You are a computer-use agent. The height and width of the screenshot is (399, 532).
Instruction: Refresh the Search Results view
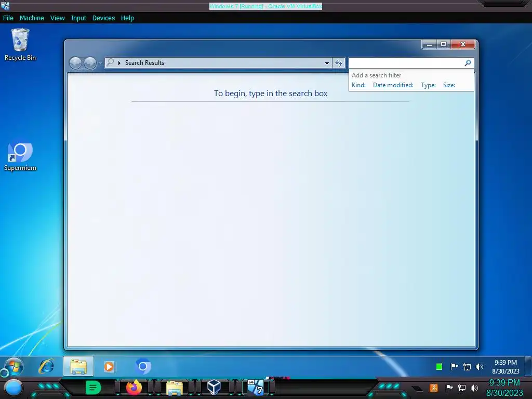pos(339,63)
